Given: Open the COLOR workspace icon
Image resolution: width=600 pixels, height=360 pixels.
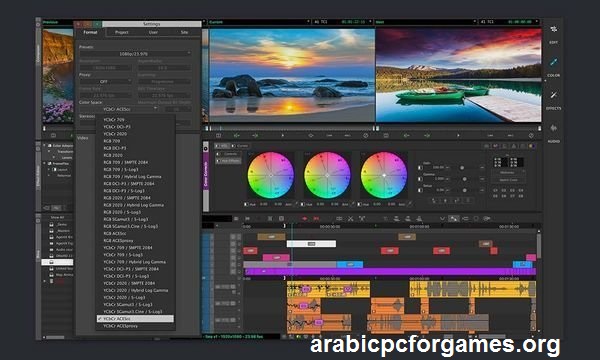Looking at the screenshot, I should [x=553, y=62].
